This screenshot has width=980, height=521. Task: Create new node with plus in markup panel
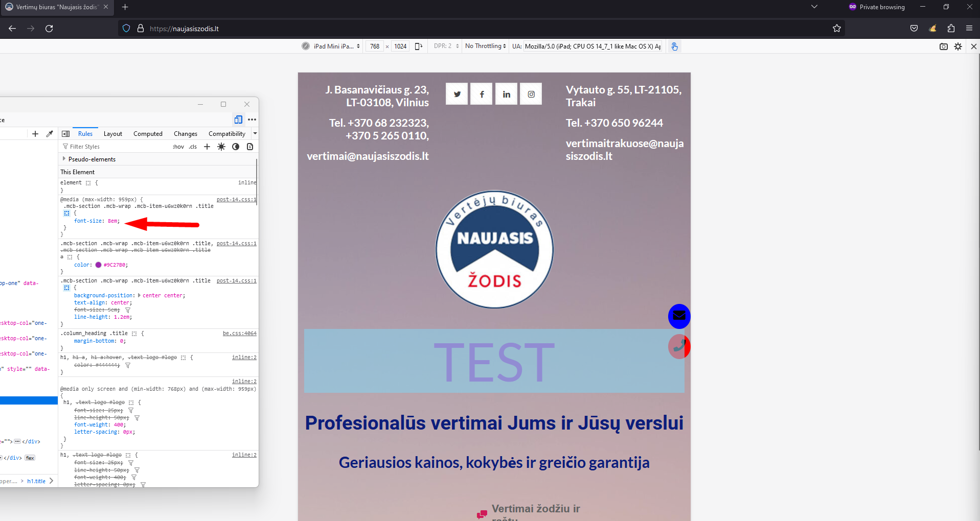pos(35,134)
